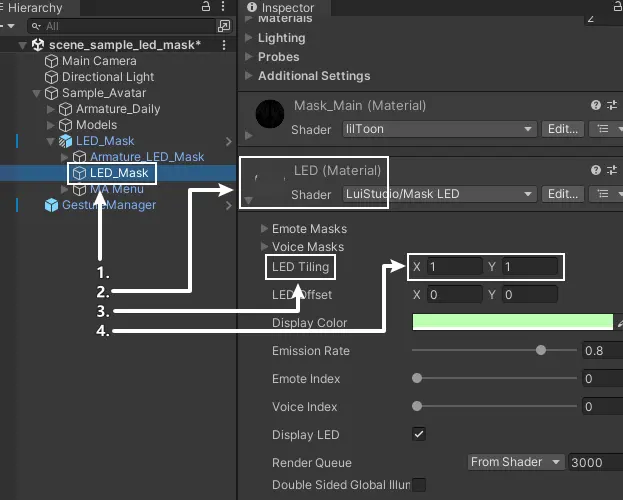Click the Hierarchy search type icon
Image resolution: width=623 pixels, height=500 pixels.
36,26
